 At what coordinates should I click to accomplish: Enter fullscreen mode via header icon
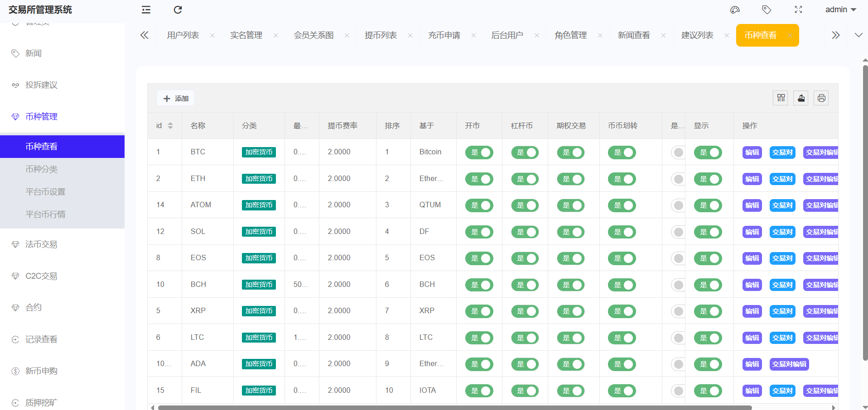point(798,10)
